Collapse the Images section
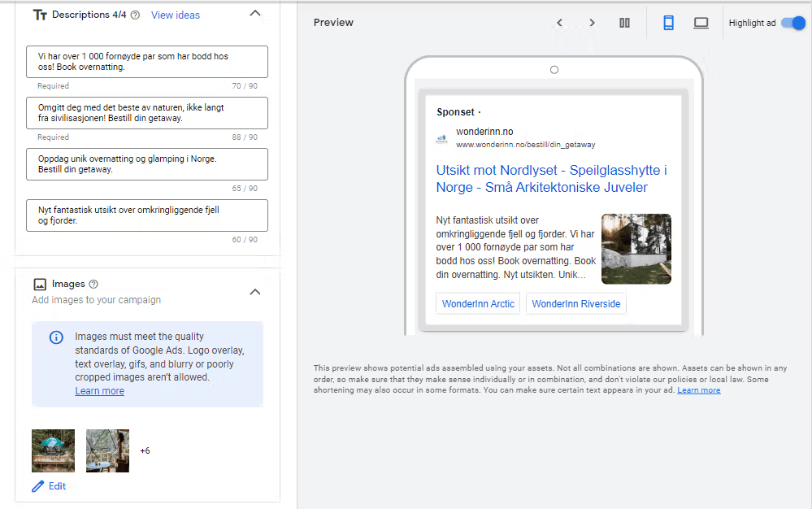Viewport: 812px width, 509px height. tap(254, 291)
